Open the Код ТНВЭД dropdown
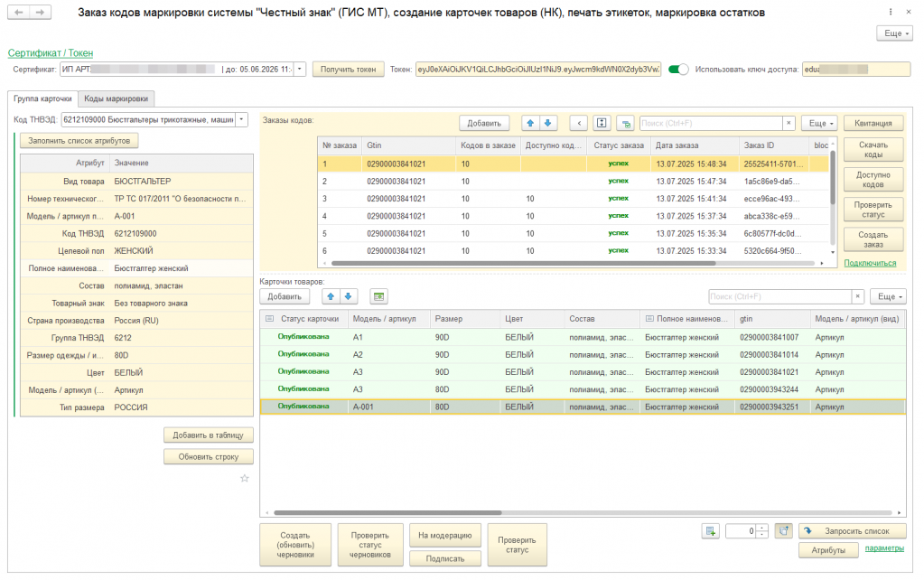 241,119
